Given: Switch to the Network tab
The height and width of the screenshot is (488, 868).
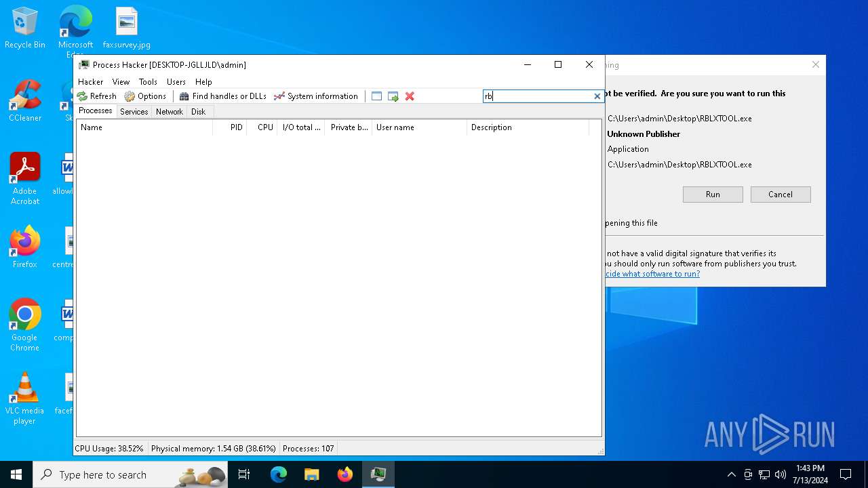Looking at the screenshot, I should tap(169, 112).
